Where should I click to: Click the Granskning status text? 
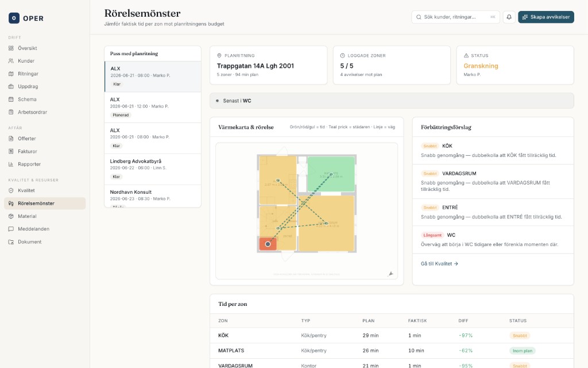click(481, 66)
